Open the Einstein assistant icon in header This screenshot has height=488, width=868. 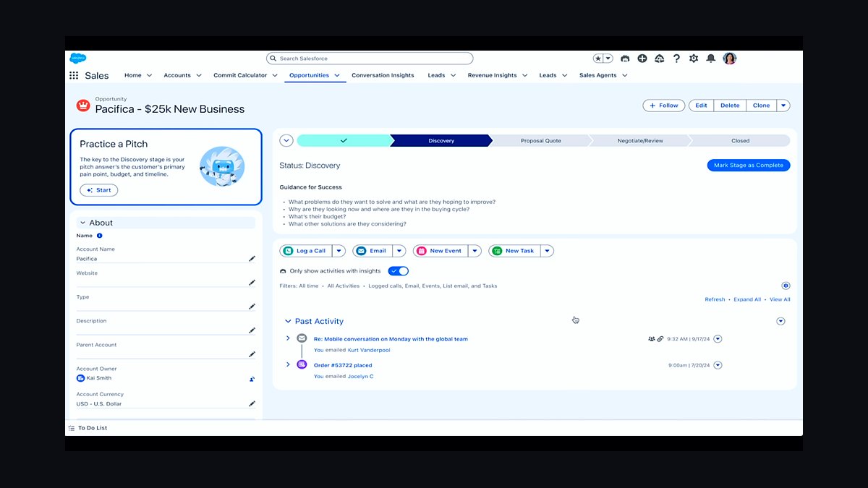625,59
